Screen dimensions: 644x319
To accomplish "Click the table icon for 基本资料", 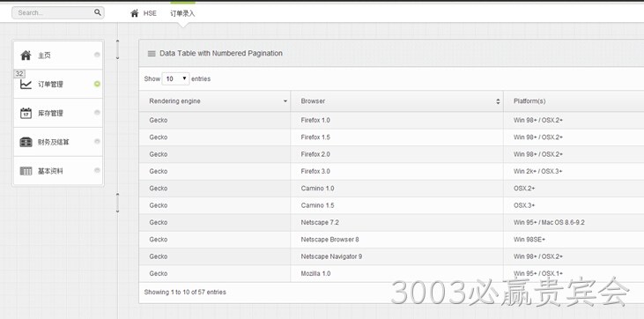I will pyautogui.click(x=26, y=171).
